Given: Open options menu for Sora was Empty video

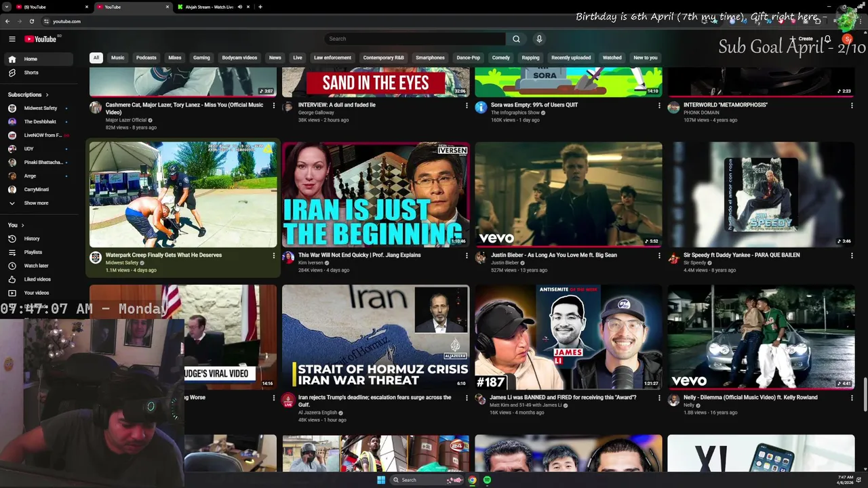Looking at the screenshot, I should [659, 105].
